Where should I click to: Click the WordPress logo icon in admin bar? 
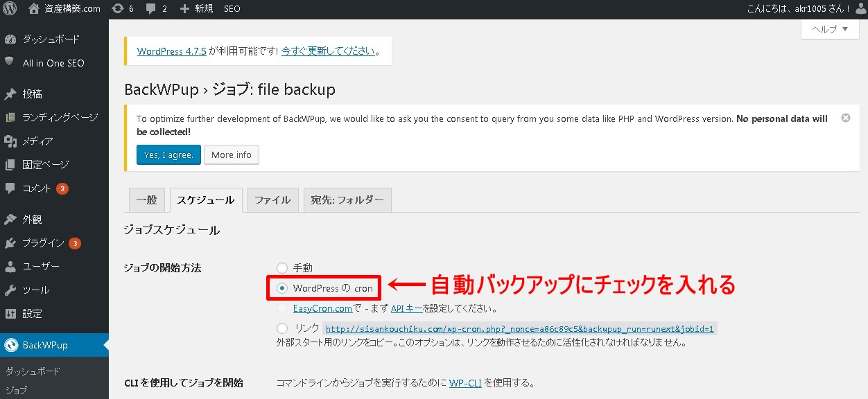[10, 9]
